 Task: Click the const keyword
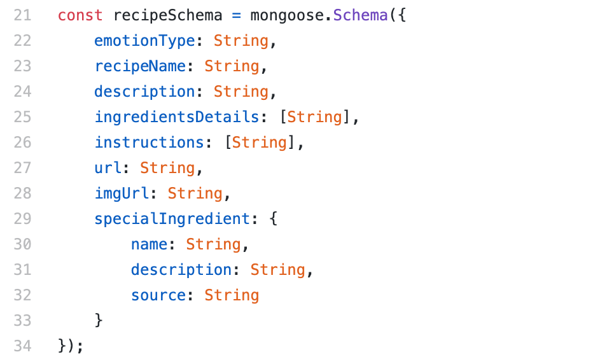(80, 15)
